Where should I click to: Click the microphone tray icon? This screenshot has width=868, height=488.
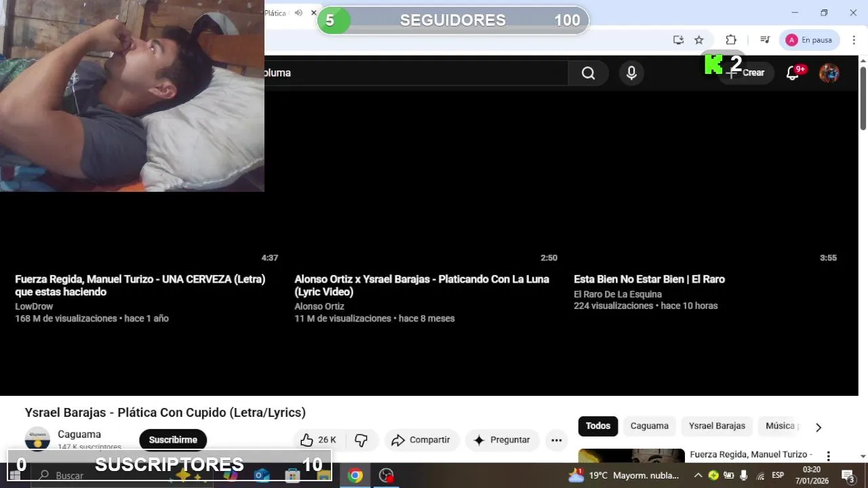click(744, 475)
